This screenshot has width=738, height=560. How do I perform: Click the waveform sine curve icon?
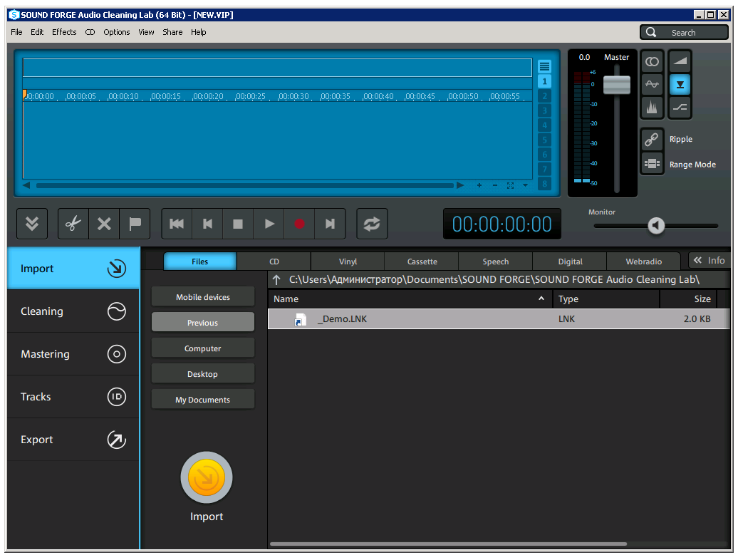click(x=652, y=84)
